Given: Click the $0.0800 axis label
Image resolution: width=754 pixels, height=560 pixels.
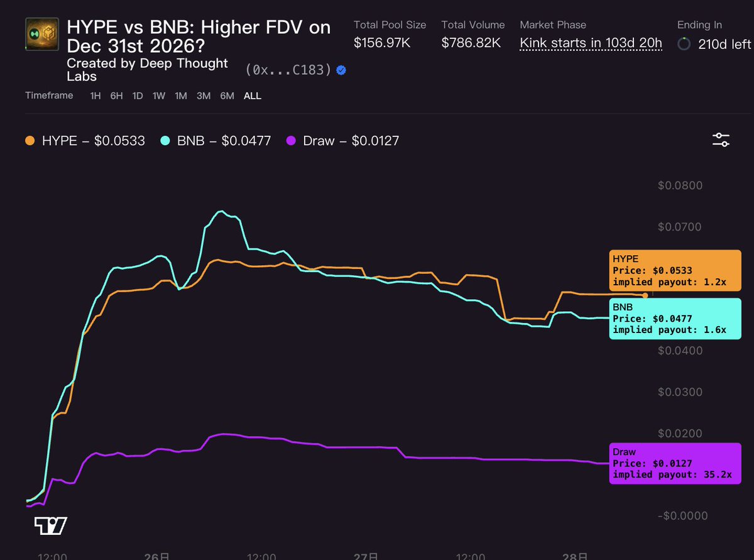Looking at the screenshot, I should [x=680, y=185].
